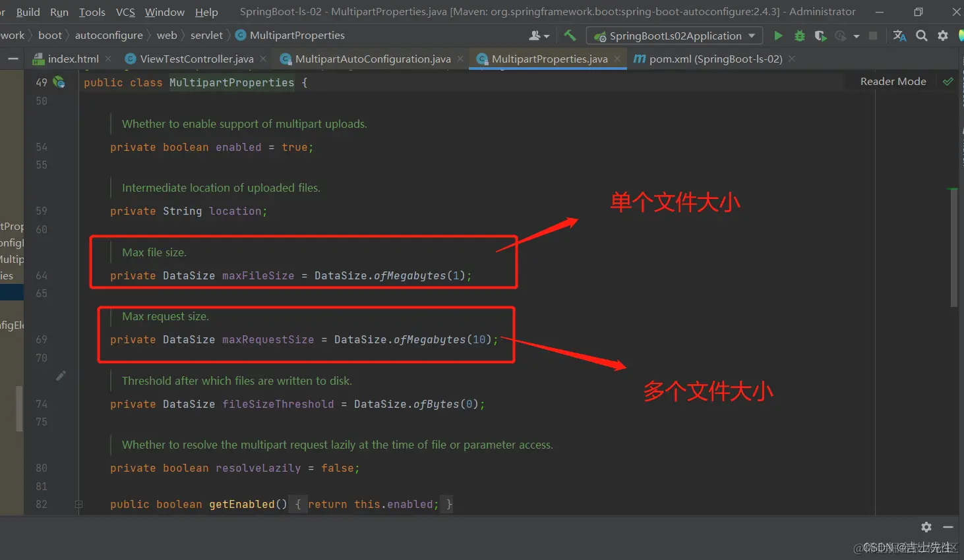Open the translate plugin icon
964x560 pixels.
[899, 36]
